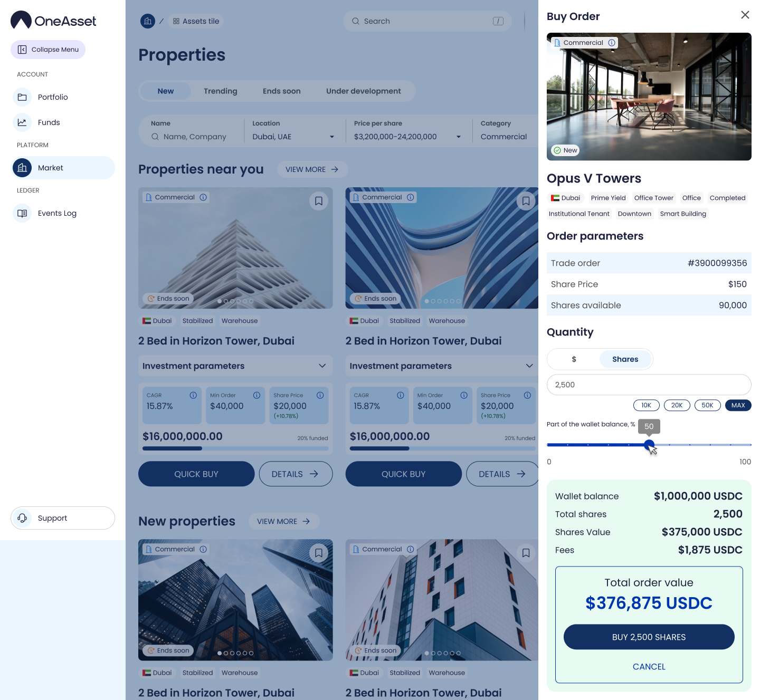The image size is (760, 700).
Task: Click the info icon beside CAGR
Action: [193, 395]
